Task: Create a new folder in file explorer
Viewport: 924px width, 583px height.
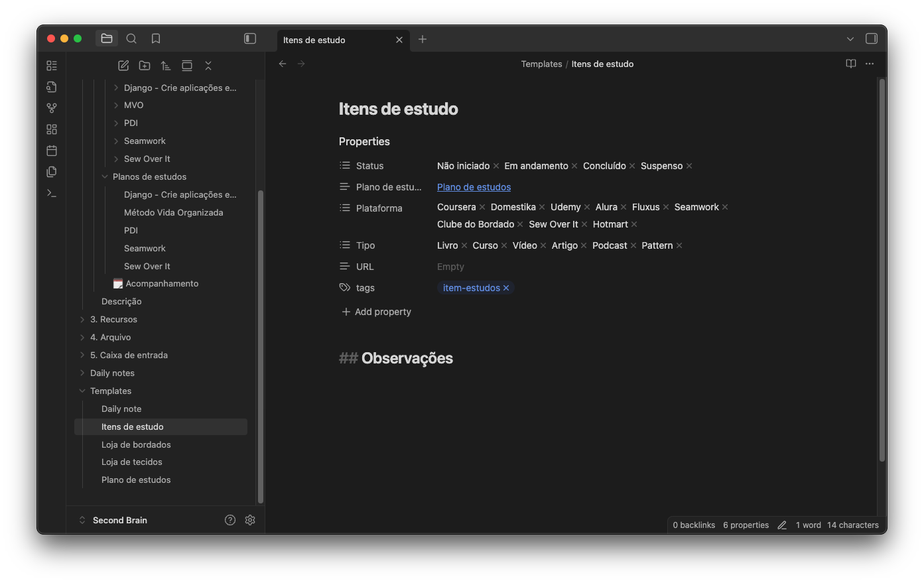Action: pos(145,66)
